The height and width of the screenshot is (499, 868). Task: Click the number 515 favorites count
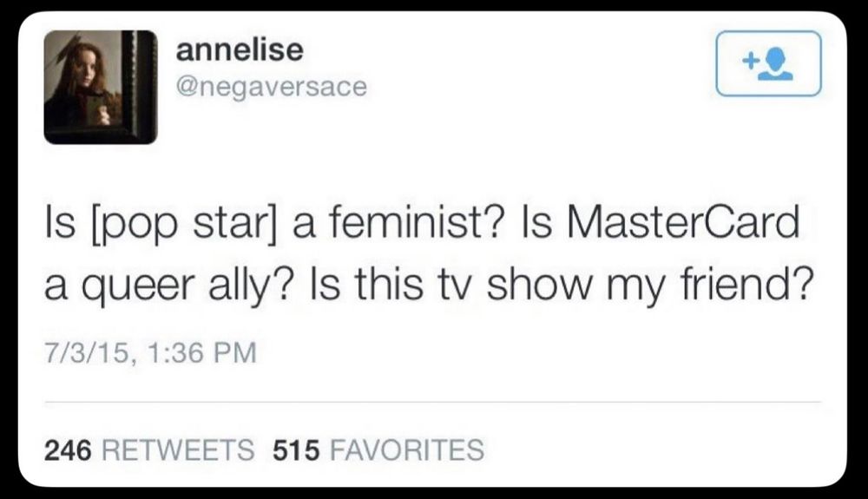(298, 450)
